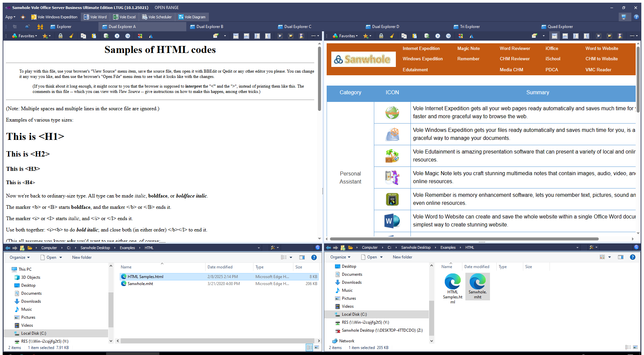The height and width of the screenshot is (355, 644).
Task: Click the lock icon in right pane toolbar
Action: coord(381,36)
